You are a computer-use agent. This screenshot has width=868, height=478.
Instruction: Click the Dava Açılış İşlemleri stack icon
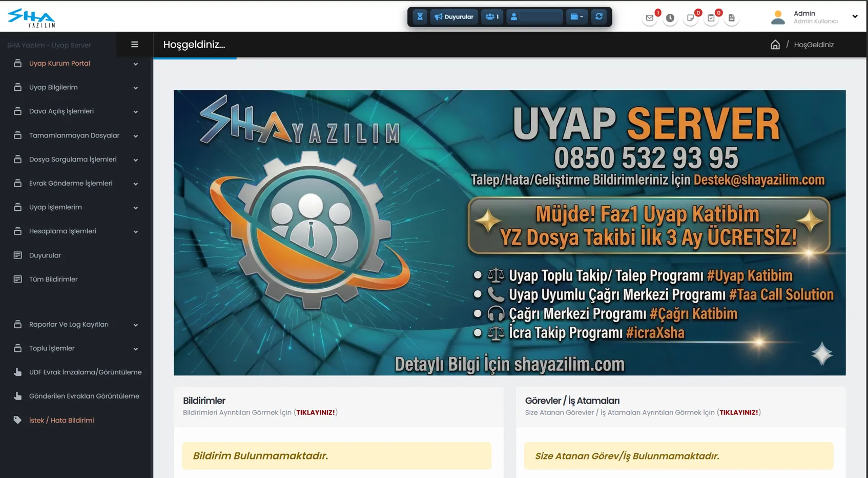(18, 111)
